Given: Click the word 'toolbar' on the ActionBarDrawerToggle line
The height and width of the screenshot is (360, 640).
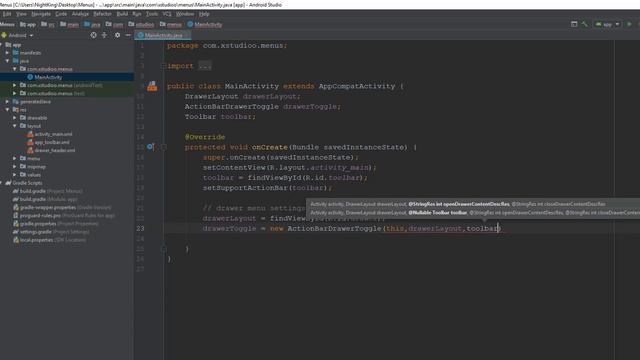Looking at the screenshot, I should (482, 229).
